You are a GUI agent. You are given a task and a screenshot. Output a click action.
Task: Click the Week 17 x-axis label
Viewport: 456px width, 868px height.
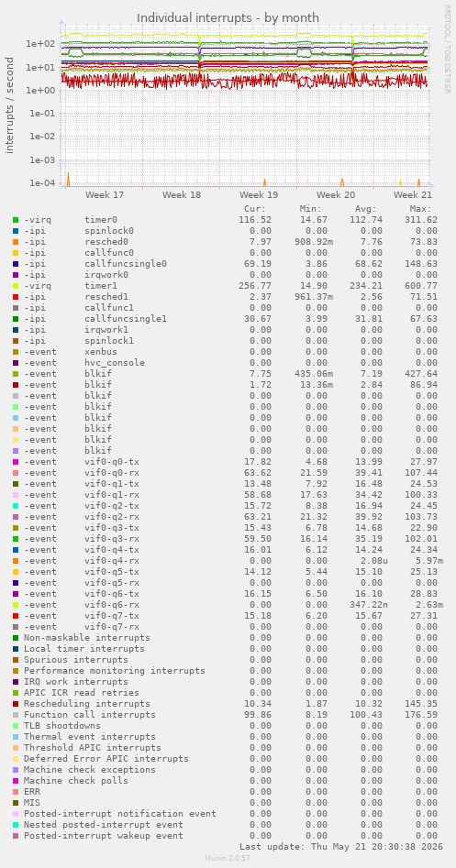pos(105,195)
